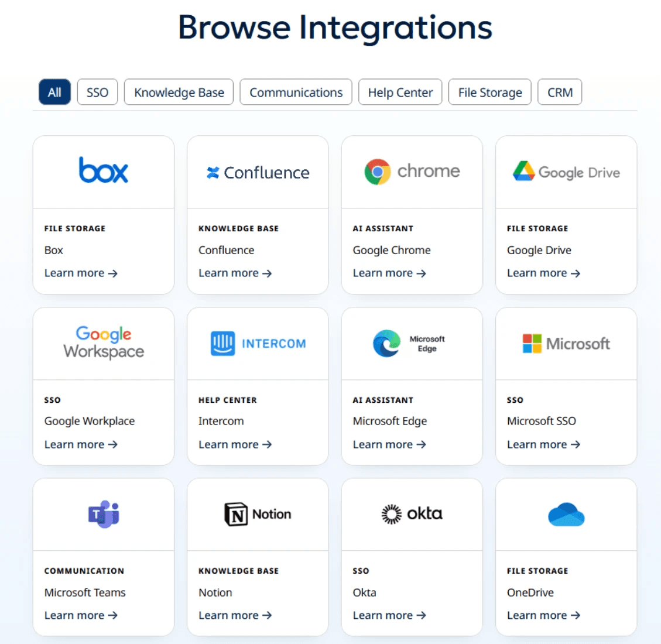Image resolution: width=661 pixels, height=644 pixels.
Task: Switch to the SSO filter tab
Action: 97,92
